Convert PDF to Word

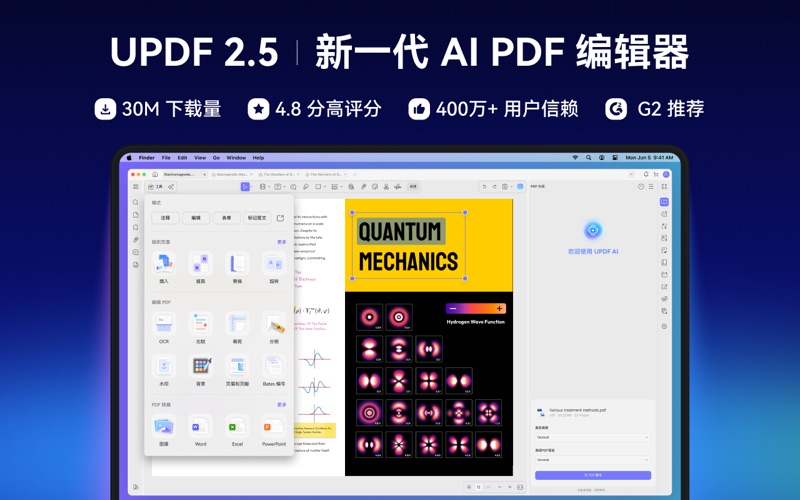pos(201,431)
